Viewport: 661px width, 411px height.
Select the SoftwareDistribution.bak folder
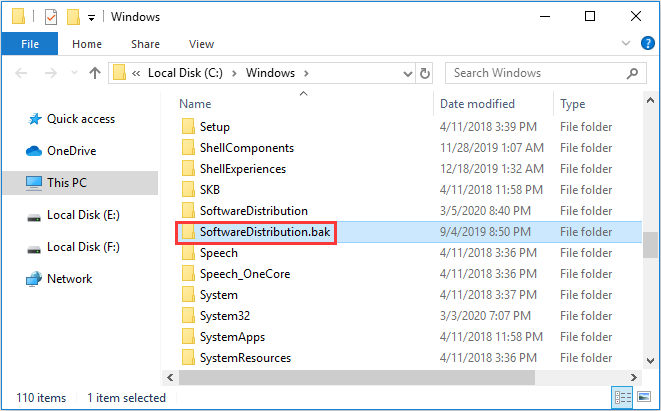click(x=265, y=232)
